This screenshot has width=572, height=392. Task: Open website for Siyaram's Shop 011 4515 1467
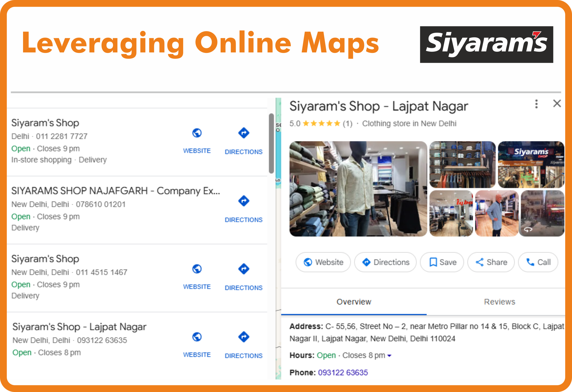197,277
